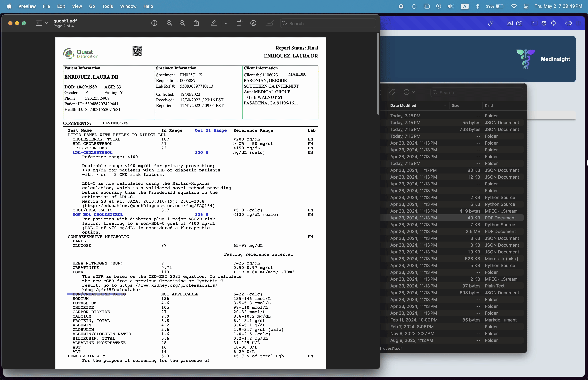This screenshot has height=380, width=588.
Task: Open the terminal console icon
Action: (x=534, y=23)
